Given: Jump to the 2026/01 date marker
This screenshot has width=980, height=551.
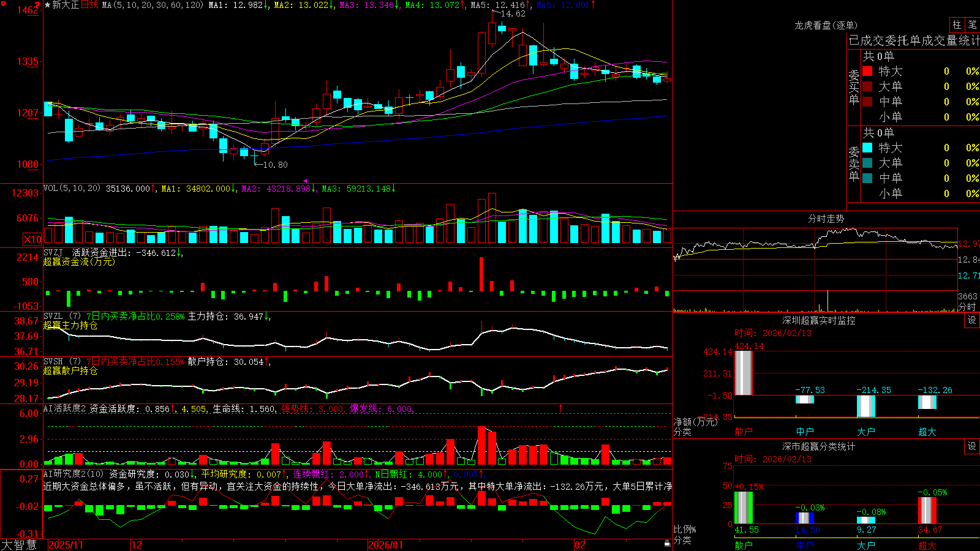Looking at the screenshot, I should (386, 545).
